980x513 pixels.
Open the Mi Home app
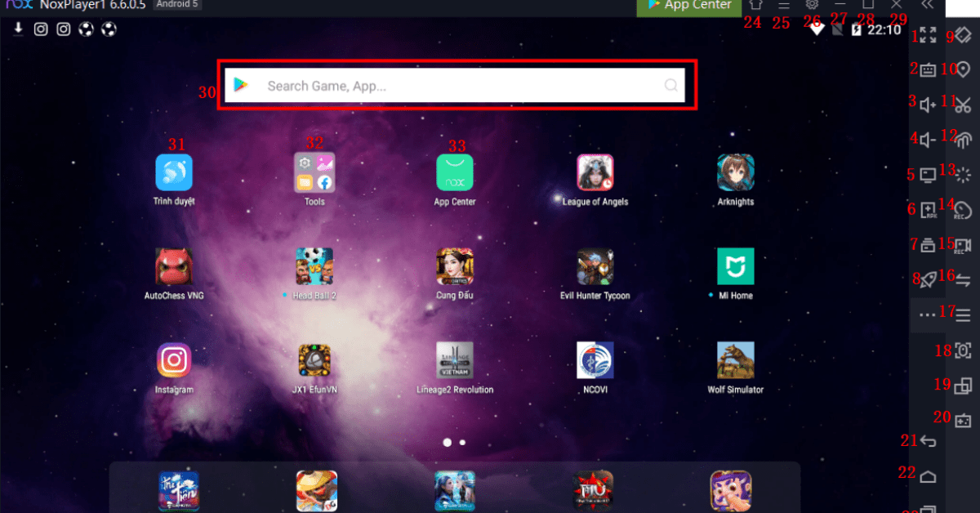point(736,266)
